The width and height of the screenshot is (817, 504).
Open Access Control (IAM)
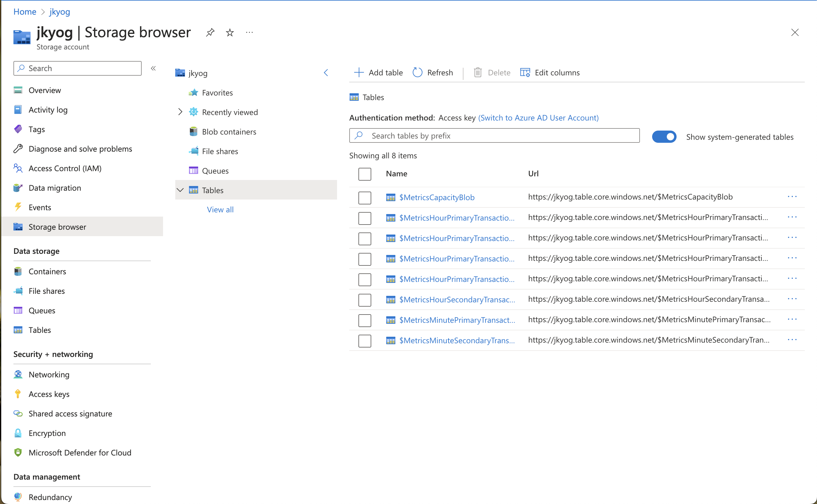65,168
